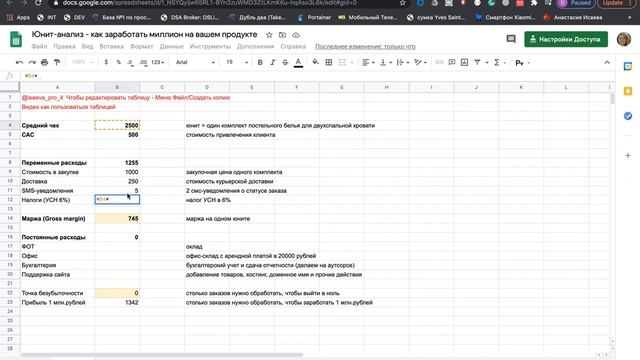Open horizontal align dropdown

(x=368, y=62)
